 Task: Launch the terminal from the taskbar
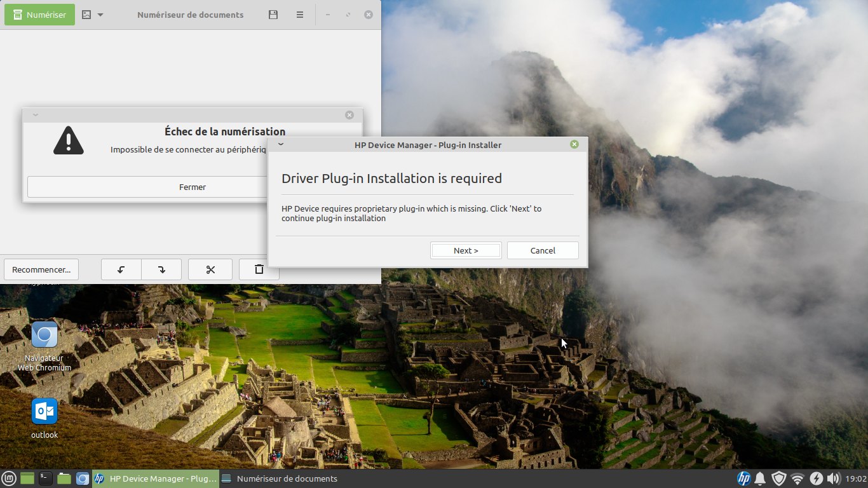46,478
